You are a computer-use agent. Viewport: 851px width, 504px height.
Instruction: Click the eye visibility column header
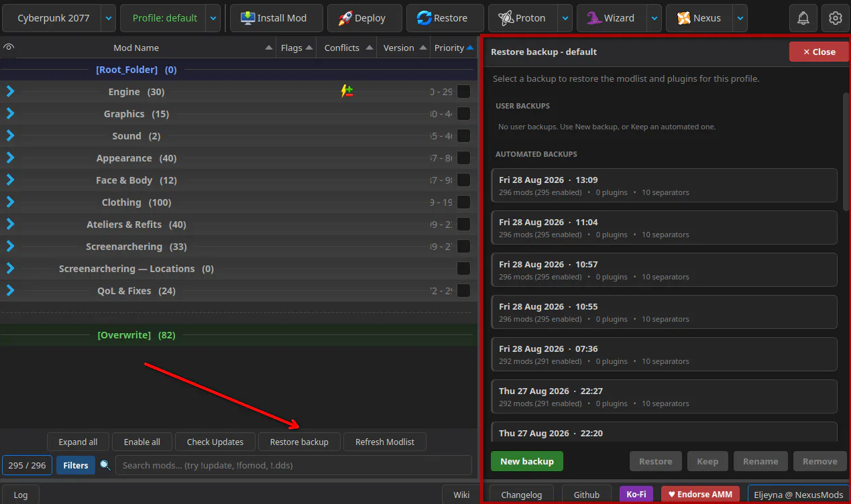[9, 48]
